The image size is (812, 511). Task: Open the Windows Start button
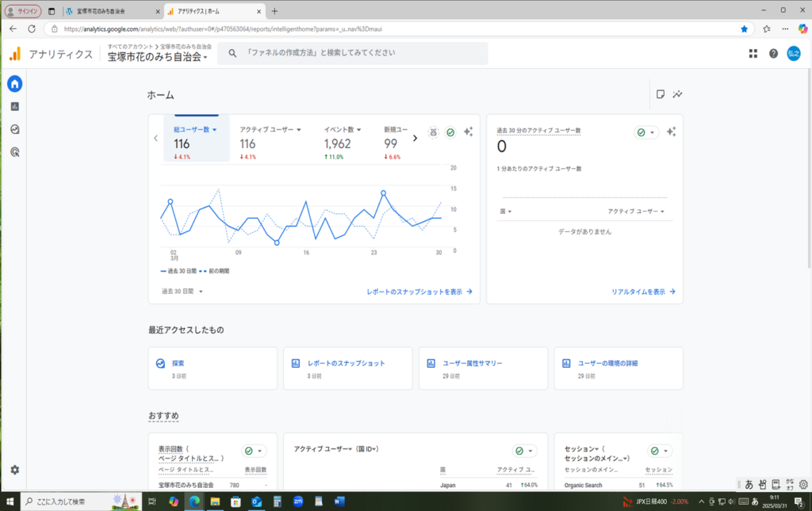pyautogui.click(x=10, y=501)
